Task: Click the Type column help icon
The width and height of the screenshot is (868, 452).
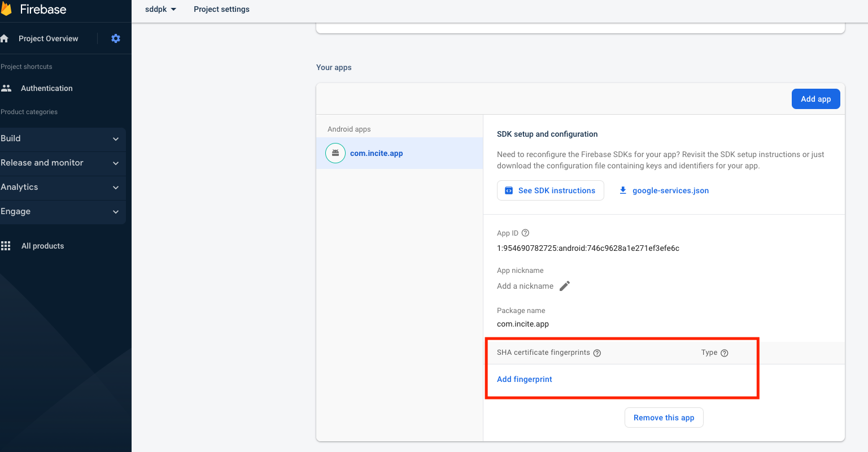Action: pyautogui.click(x=725, y=353)
